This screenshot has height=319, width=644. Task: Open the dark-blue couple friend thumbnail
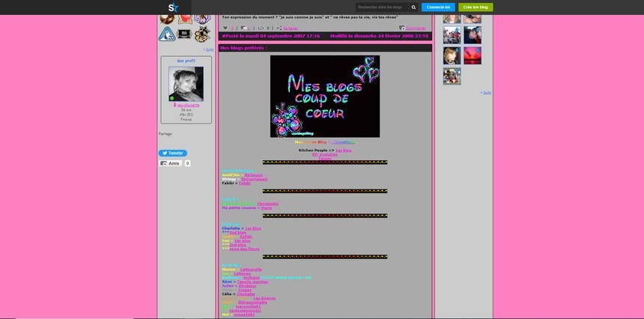point(473,35)
